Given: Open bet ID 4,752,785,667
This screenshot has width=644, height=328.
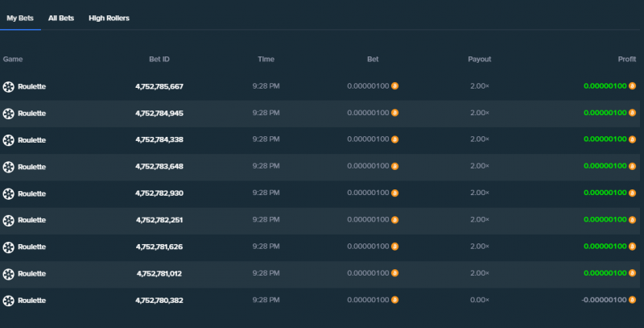Looking at the screenshot, I should (x=159, y=86).
